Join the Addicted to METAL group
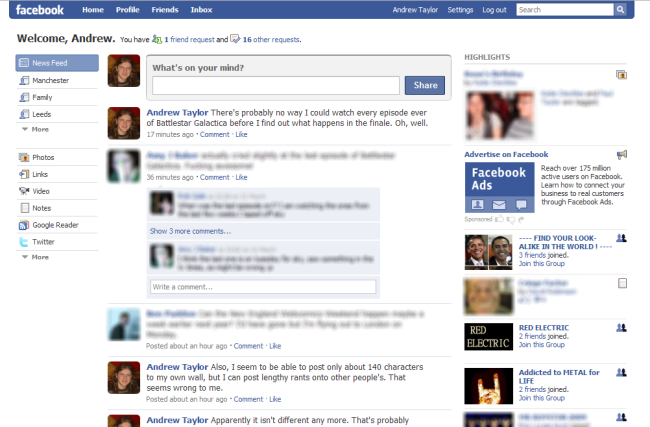This screenshot has width=650, height=427. click(x=541, y=398)
